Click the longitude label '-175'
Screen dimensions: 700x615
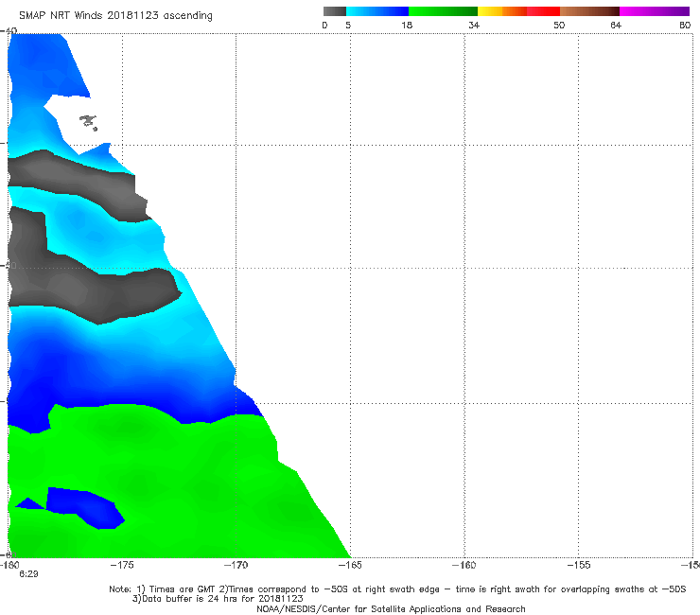click(x=122, y=565)
